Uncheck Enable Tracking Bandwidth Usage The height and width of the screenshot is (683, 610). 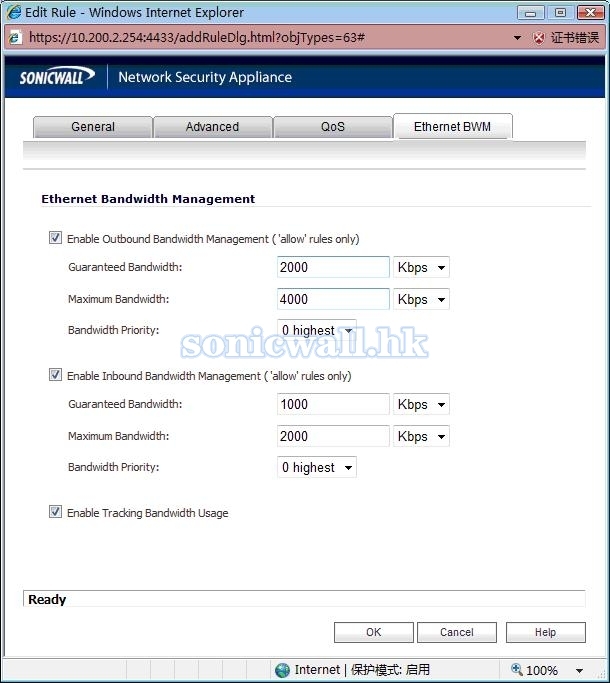55,513
